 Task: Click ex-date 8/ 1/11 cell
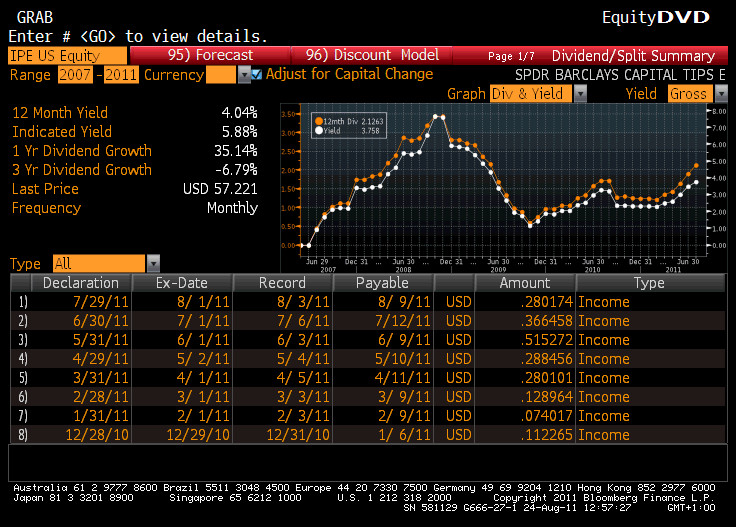click(x=203, y=302)
